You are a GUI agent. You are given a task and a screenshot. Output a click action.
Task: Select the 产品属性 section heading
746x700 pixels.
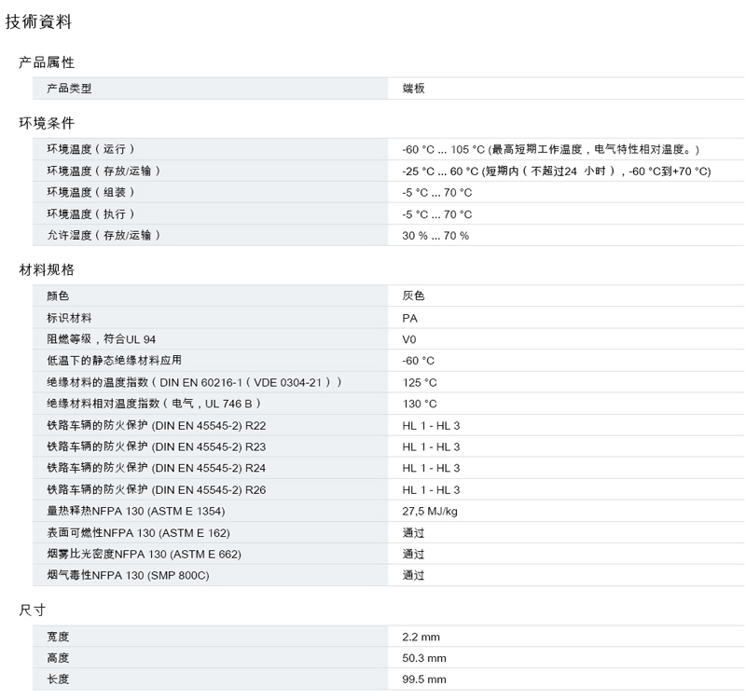pos(47,62)
